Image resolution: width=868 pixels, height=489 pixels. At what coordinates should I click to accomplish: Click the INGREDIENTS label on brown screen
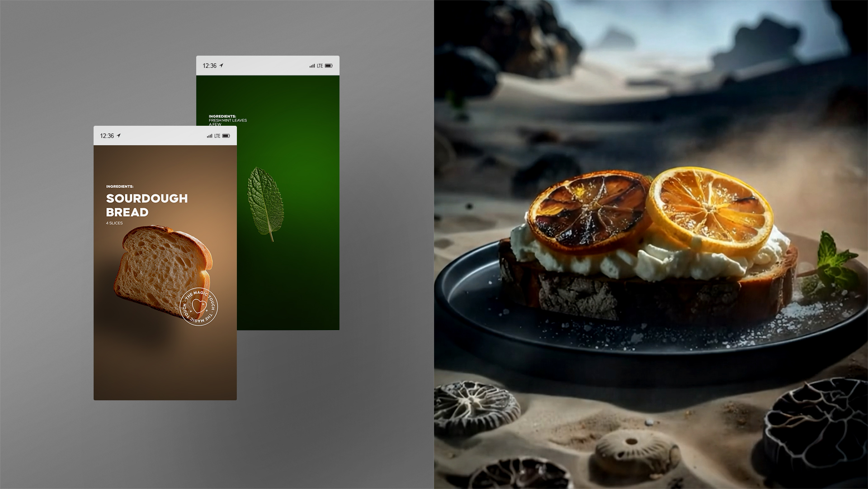click(120, 186)
